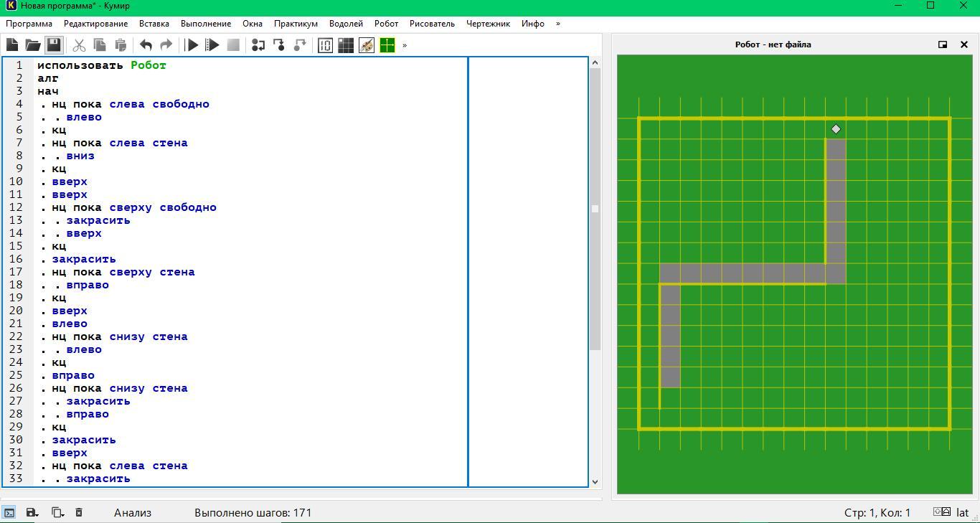Open the Выполнение menu
Screen dimensions: 980x523
coord(206,24)
